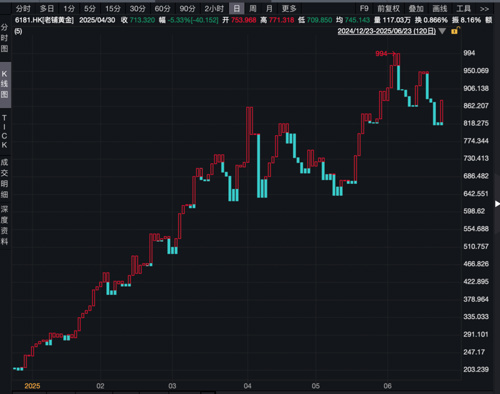Choose the 60分 interval
Screen dimensions: 500x394
tap(162, 9)
